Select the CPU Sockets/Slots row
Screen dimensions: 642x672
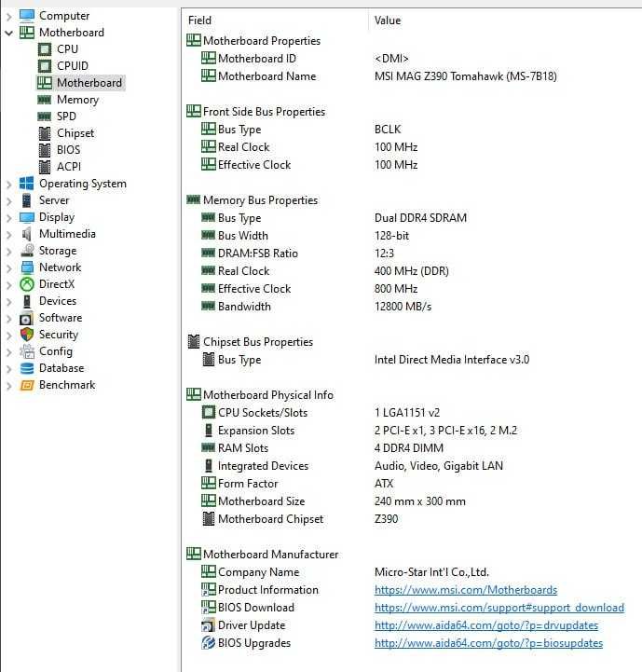263,413
